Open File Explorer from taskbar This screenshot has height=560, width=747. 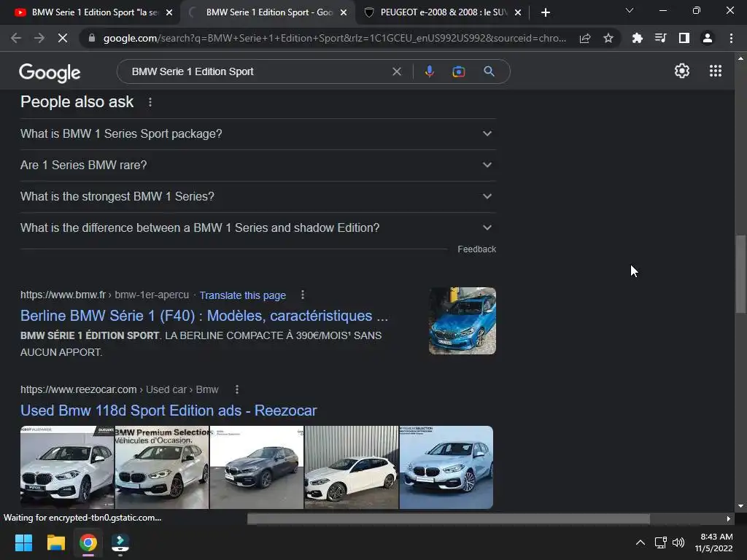pyautogui.click(x=55, y=542)
